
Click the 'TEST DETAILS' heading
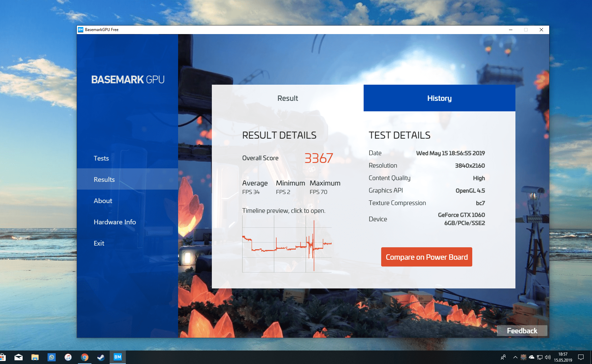point(399,135)
